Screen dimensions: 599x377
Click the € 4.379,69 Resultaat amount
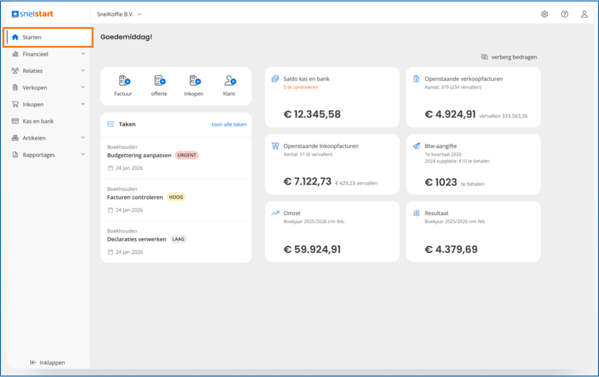tap(451, 249)
